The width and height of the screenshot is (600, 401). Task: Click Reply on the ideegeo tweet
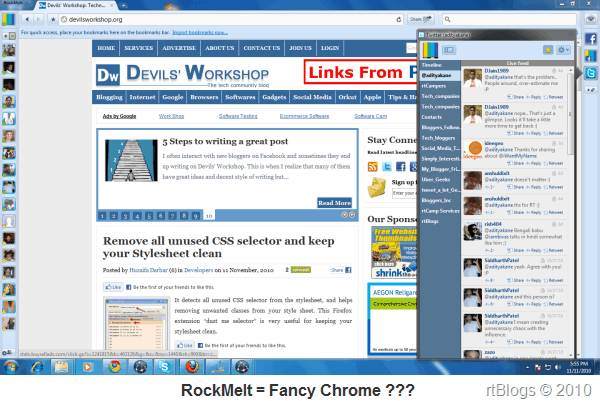[533, 163]
